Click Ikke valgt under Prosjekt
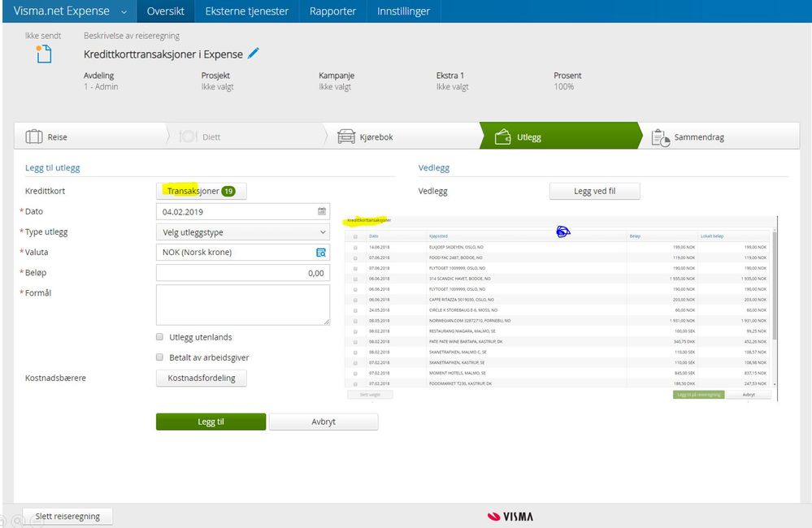This screenshot has height=528, width=812. pos(218,86)
